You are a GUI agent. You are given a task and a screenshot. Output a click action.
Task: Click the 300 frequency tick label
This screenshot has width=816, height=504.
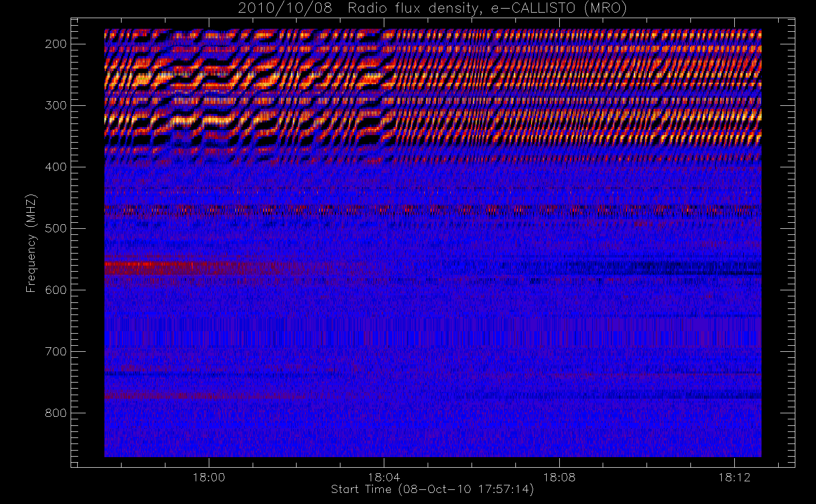coord(56,105)
